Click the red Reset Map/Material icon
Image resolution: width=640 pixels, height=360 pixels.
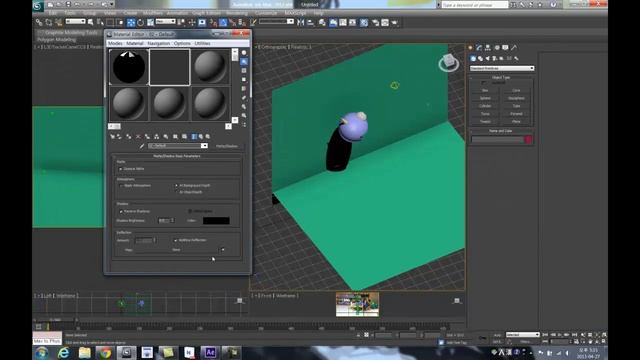click(138, 137)
